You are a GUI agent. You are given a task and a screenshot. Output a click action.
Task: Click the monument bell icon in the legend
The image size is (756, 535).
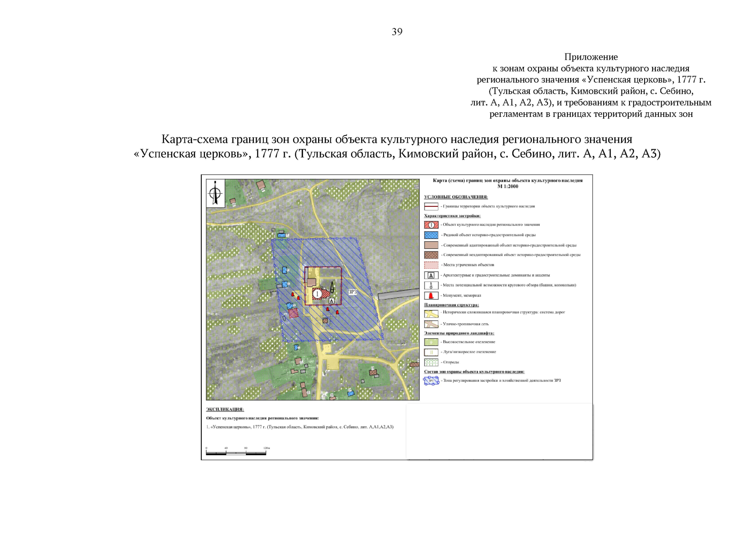(x=431, y=295)
